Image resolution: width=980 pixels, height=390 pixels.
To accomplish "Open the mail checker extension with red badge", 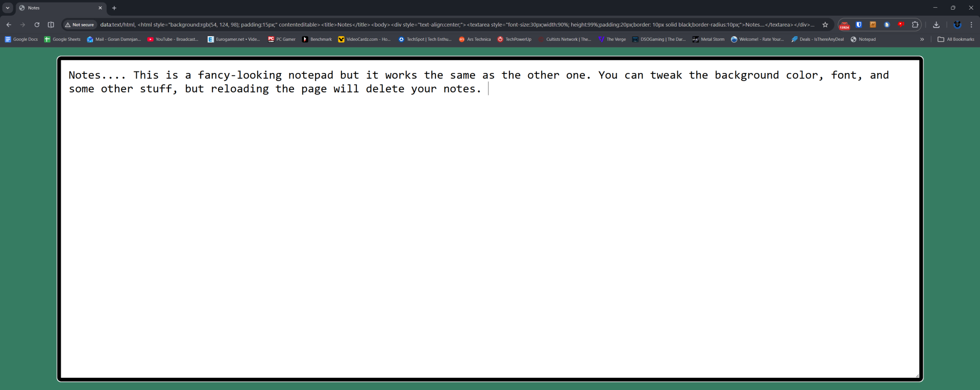I will pos(845,25).
